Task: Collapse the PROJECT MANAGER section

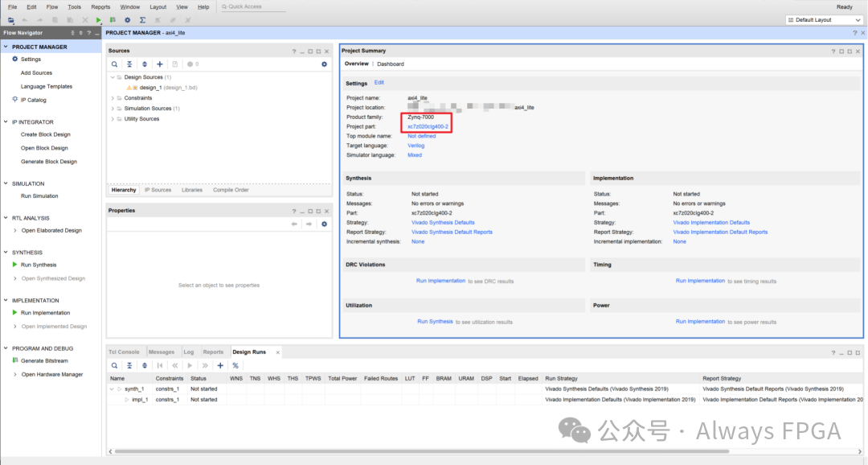Action: (x=6, y=47)
